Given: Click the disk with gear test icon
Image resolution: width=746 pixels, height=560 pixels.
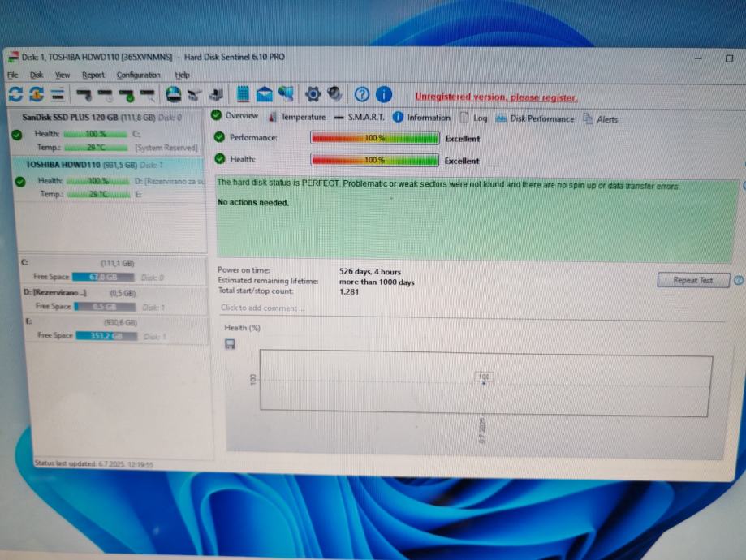Looking at the screenshot, I should pos(84,95).
